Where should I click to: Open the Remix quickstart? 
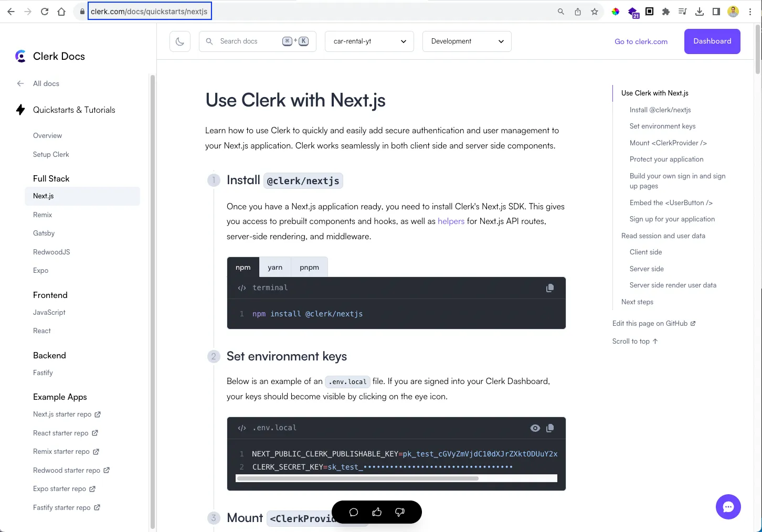click(x=43, y=215)
